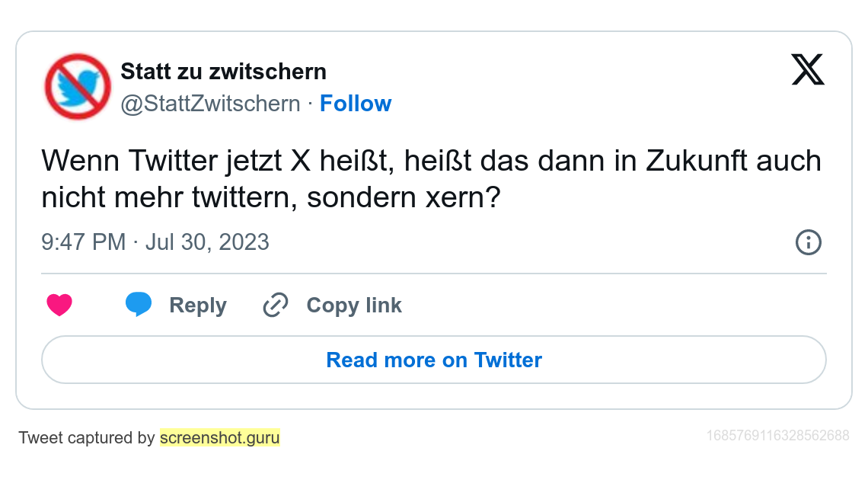This screenshot has height=480, width=868.
Task: Select the Reply label
Action: (x=198, y=305)
